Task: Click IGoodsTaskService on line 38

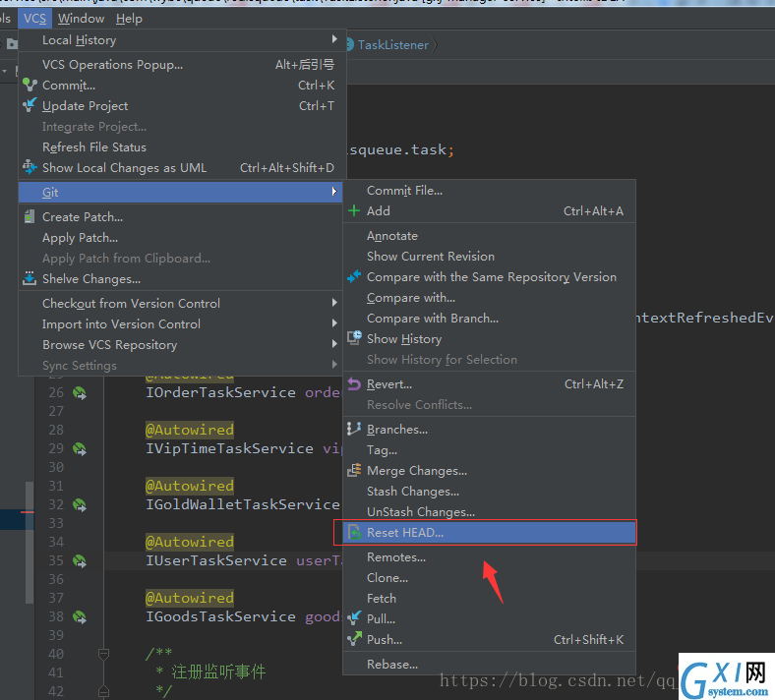Action: click(220, 616)
